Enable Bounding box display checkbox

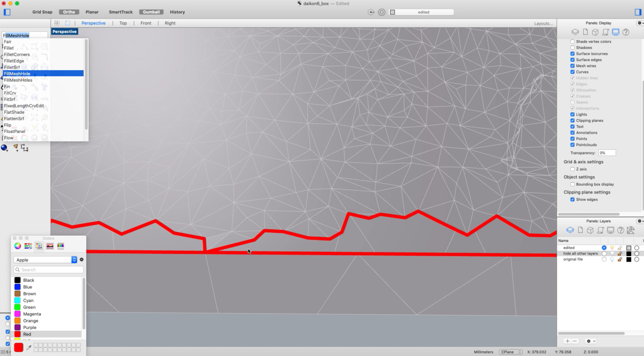[x=573, y=184]
